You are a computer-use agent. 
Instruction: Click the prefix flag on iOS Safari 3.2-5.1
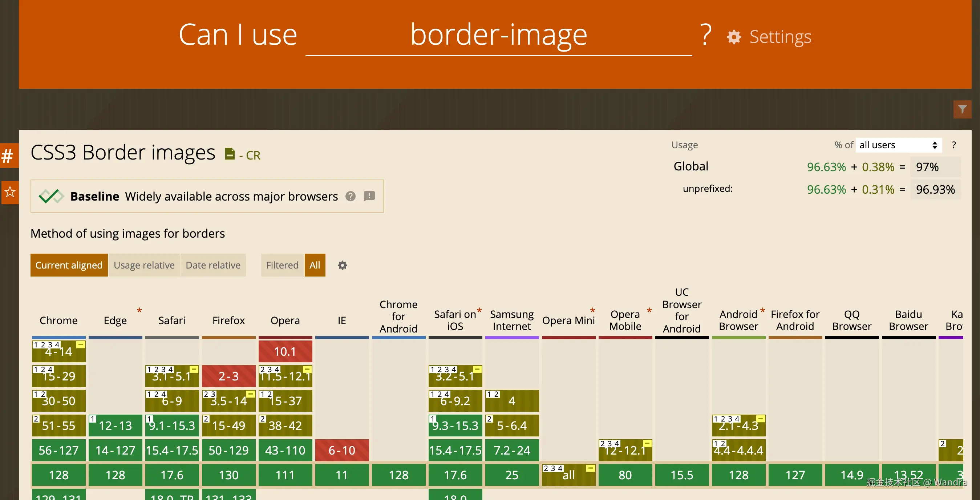coord(477,370)
